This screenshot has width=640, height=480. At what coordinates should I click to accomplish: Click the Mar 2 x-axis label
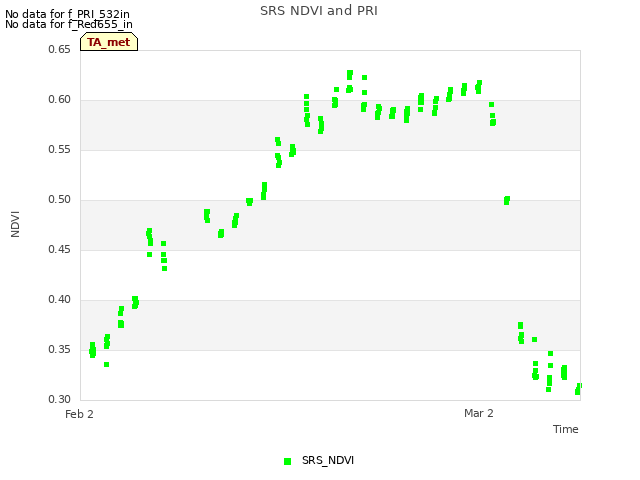click(479, 413)
